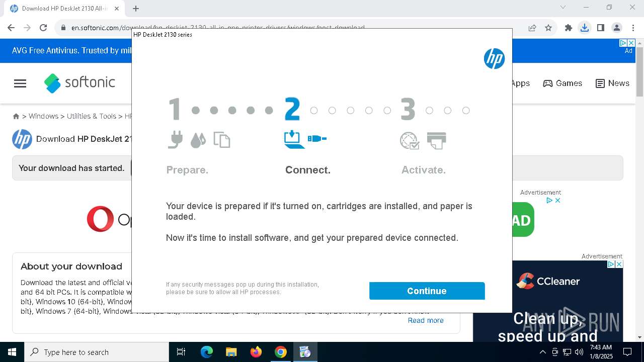This screenshot has height=362, width=644.
Task: Click the ink drops Prepare icon
Action: click(x=198, y=140)
